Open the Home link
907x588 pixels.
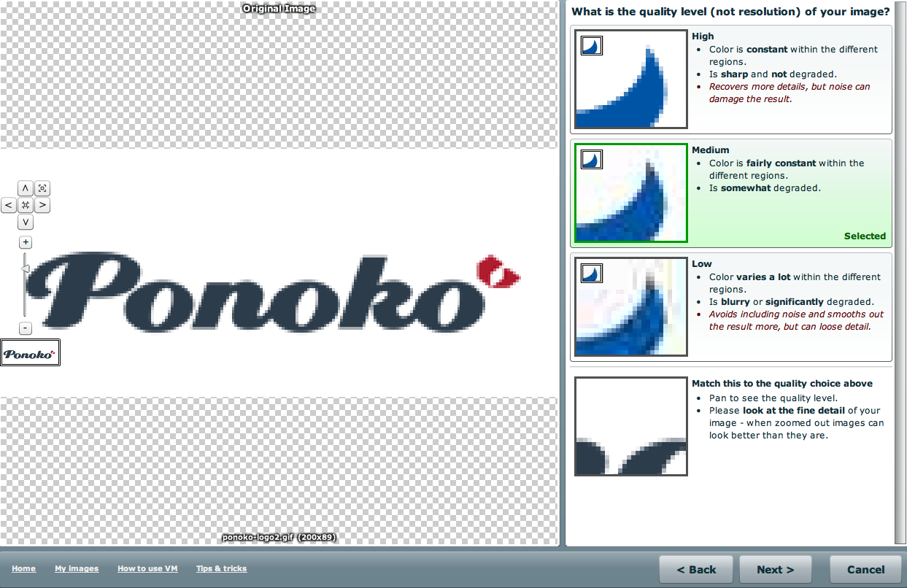[x=23, y=568]
